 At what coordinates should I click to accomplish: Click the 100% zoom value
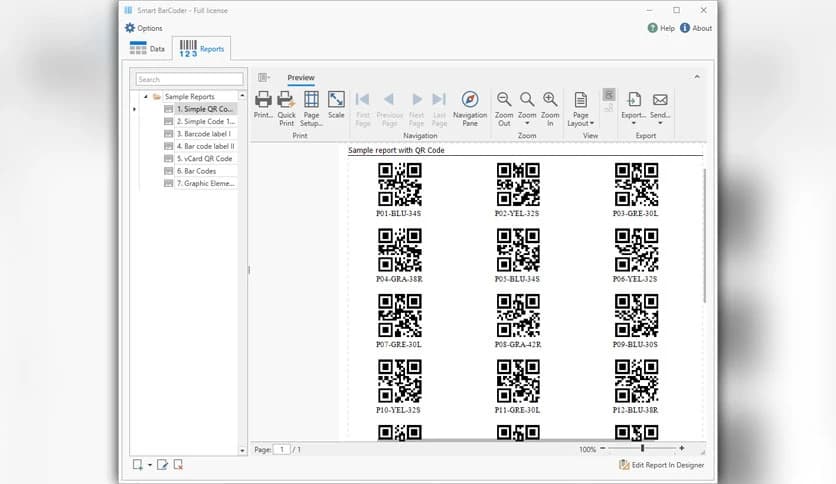click(587, 449)
